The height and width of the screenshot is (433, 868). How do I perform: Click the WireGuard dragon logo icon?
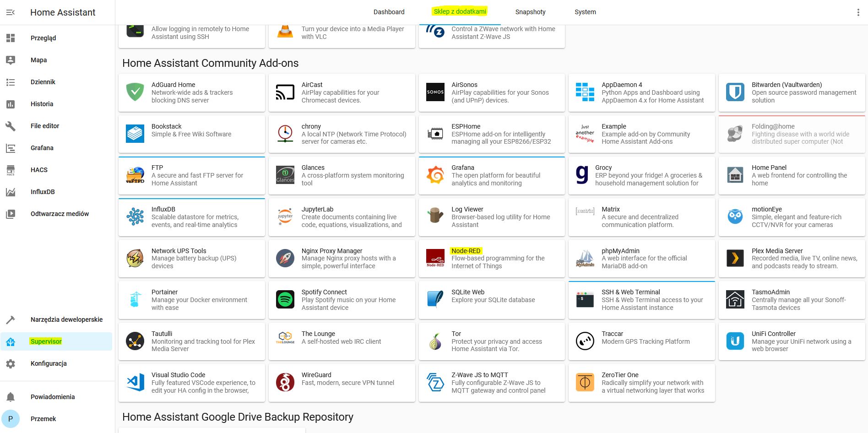[285, 383]
